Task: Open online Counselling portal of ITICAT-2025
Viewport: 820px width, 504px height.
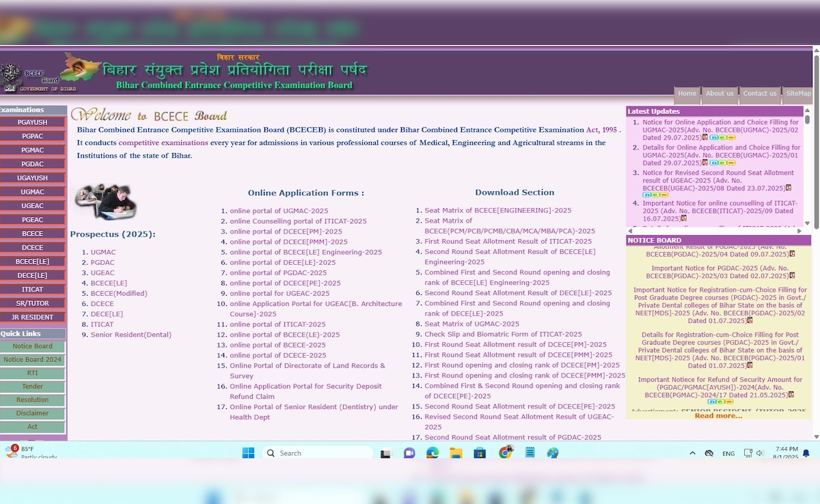Action: (x=298, y=221)
